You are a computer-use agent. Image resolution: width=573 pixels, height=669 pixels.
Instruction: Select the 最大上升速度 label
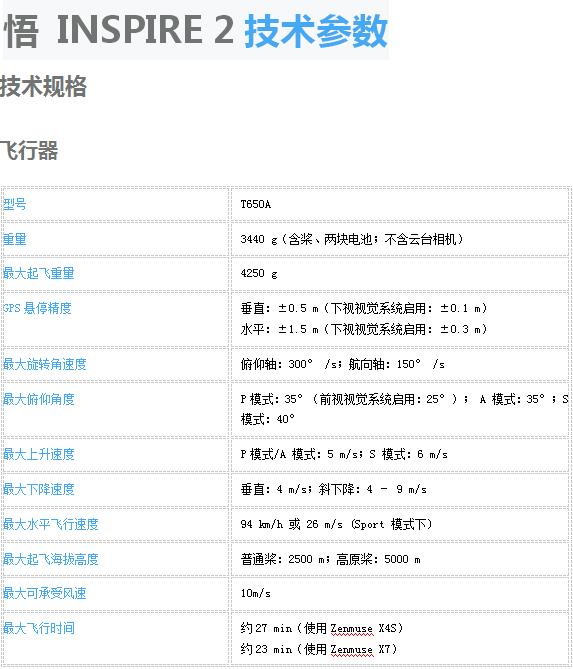tap(39, 454)
